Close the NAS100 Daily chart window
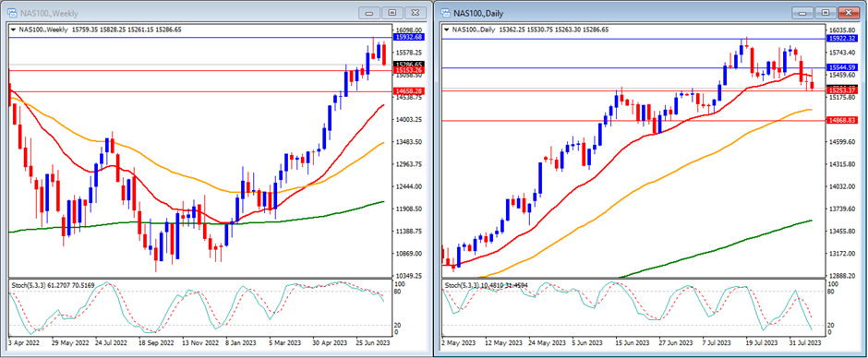 pos(849,13)
